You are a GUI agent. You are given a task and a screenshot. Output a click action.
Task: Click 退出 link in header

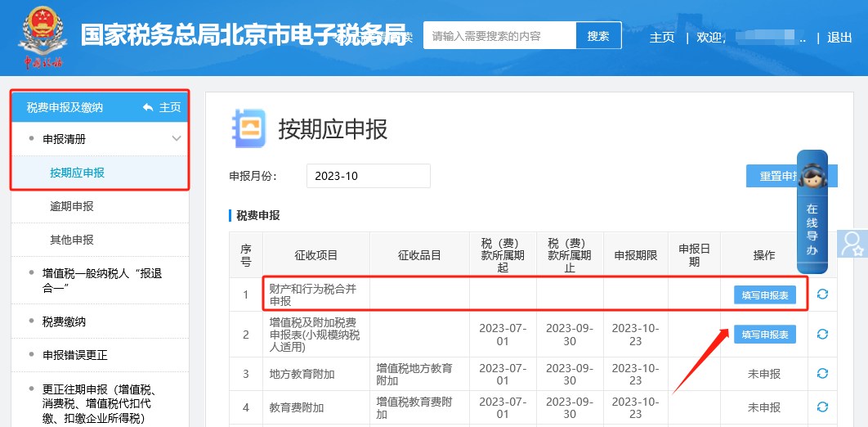point(839,37)
